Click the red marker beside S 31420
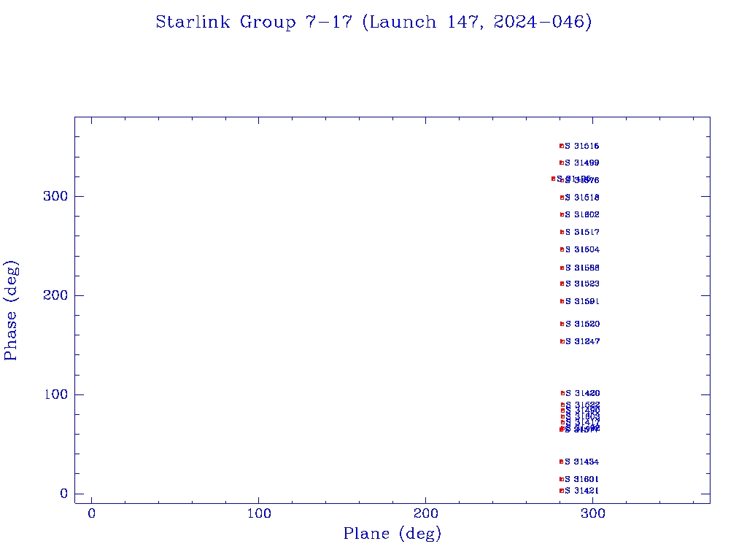 tap(562, 393)
